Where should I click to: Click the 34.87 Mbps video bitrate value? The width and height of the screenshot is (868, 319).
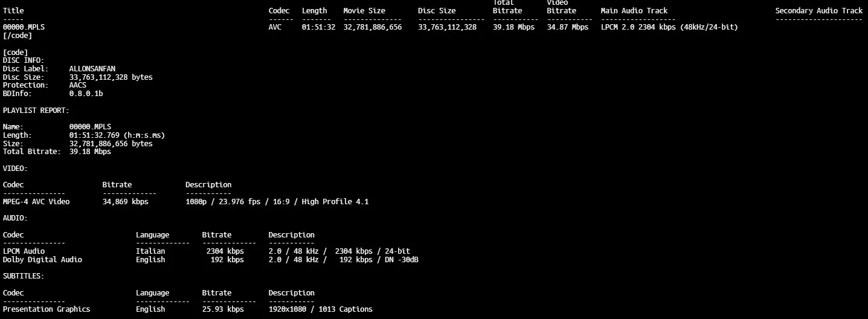point(567,28)
